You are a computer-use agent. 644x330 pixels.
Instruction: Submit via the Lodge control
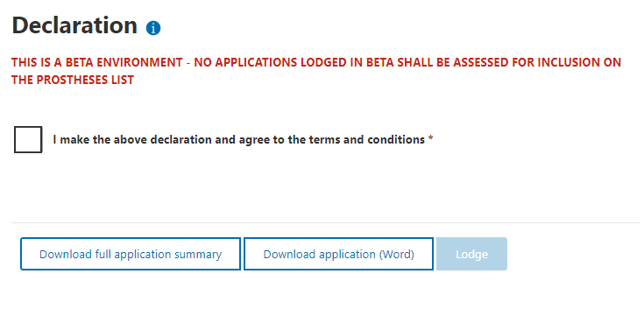coord(471,254)
